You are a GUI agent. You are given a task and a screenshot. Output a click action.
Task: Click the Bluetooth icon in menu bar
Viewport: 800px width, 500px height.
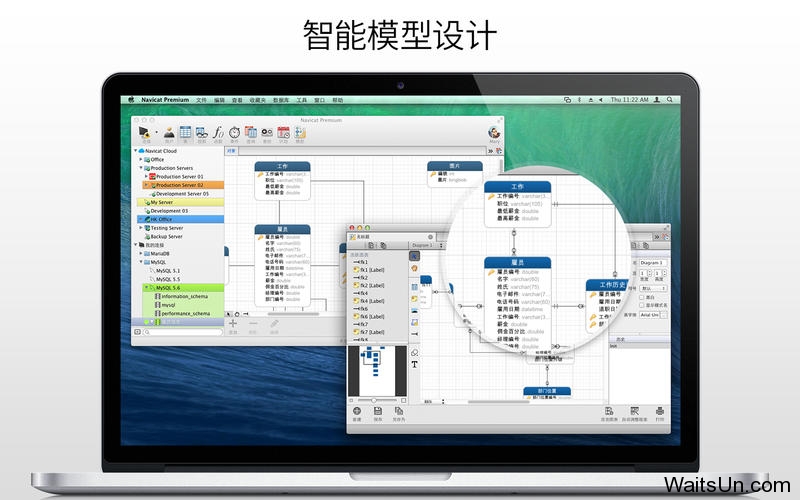(x=579, y=100)
